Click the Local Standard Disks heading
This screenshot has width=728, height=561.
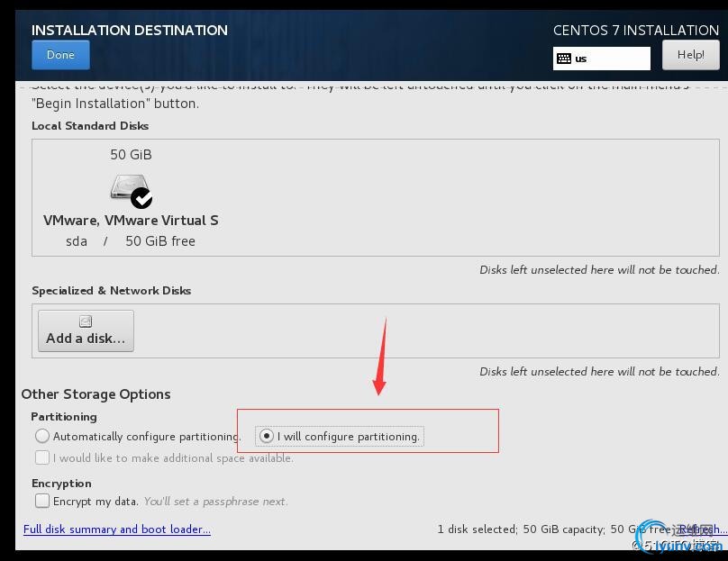[90, 126]
